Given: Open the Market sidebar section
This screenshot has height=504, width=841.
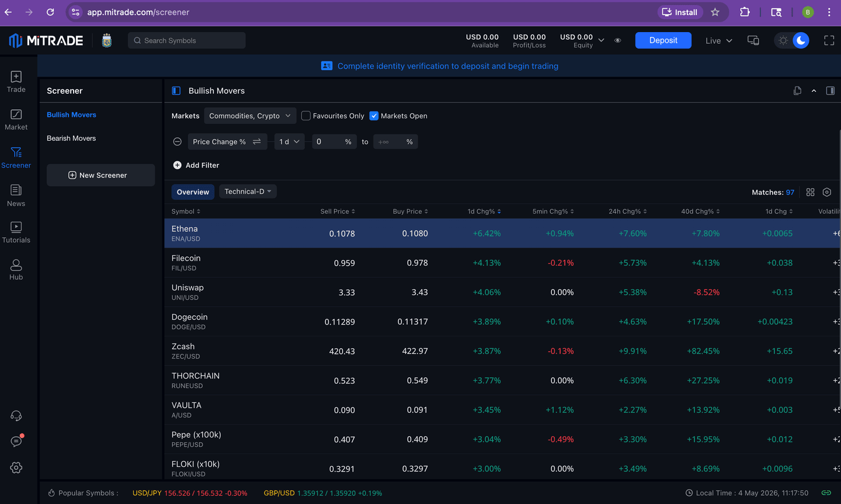Looking at the screenshot, I should (16, 120).
